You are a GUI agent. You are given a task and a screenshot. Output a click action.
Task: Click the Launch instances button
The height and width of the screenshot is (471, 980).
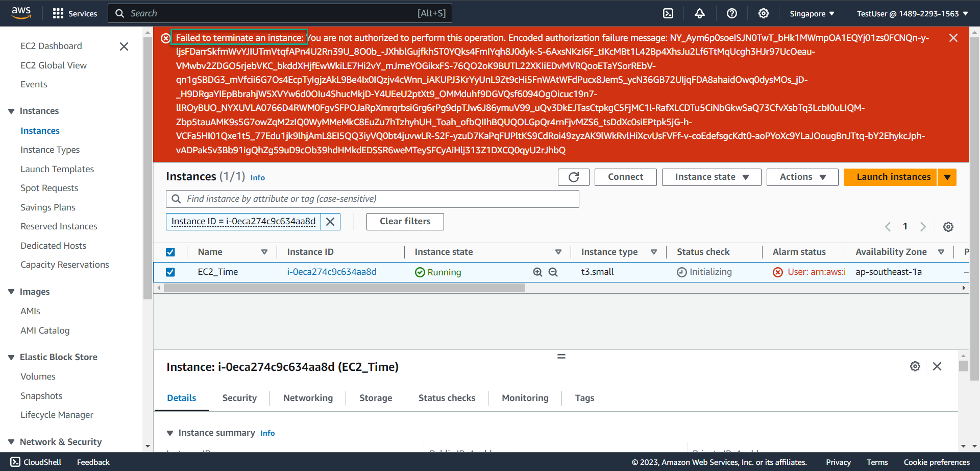890,177
